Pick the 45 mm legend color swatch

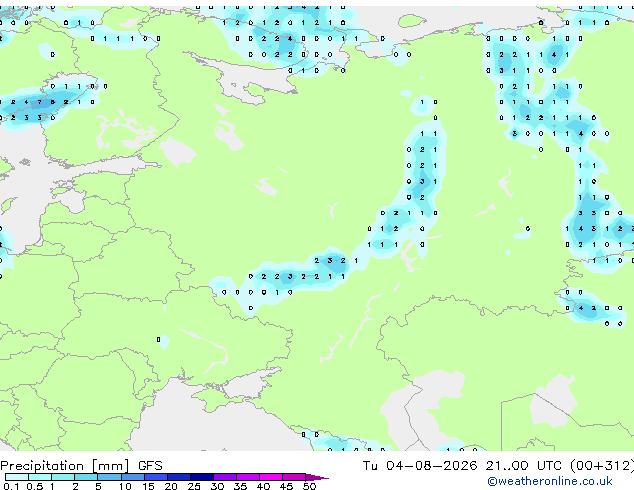[294, 477]
